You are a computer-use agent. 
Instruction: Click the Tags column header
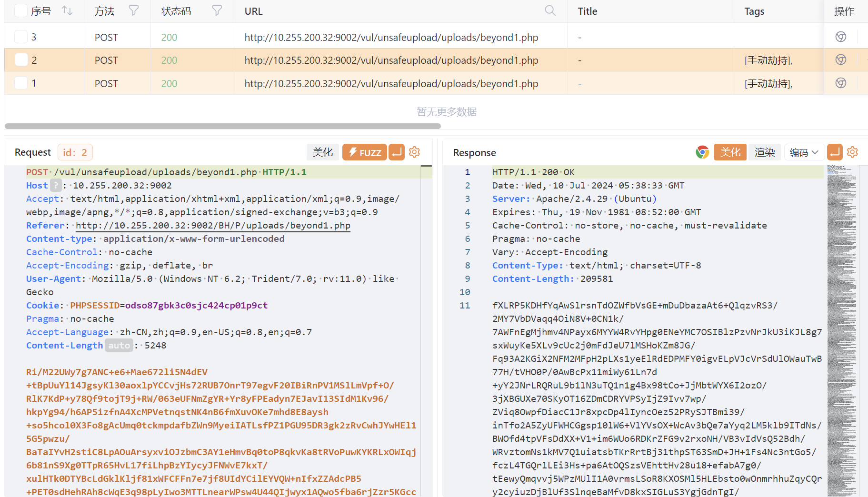point(754,11)
